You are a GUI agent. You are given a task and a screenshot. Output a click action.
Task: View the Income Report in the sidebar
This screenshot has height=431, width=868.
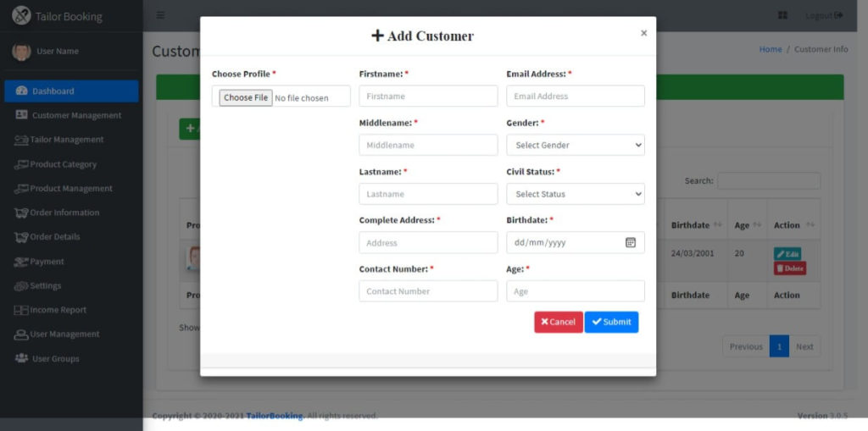pos(71,311)
